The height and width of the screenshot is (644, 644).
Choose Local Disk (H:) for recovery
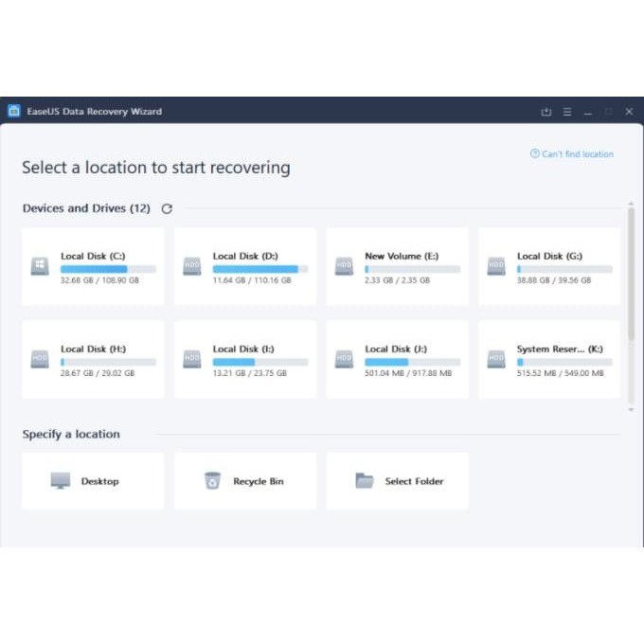[x=93, y=359]
